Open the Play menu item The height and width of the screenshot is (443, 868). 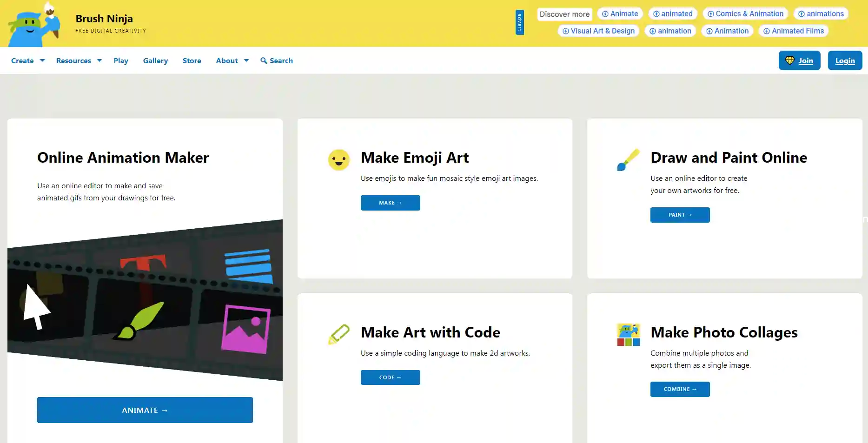[x=121, y=61]
